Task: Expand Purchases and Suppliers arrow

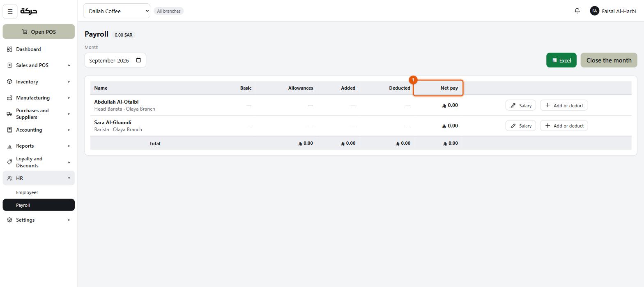Action: point(69,114)
